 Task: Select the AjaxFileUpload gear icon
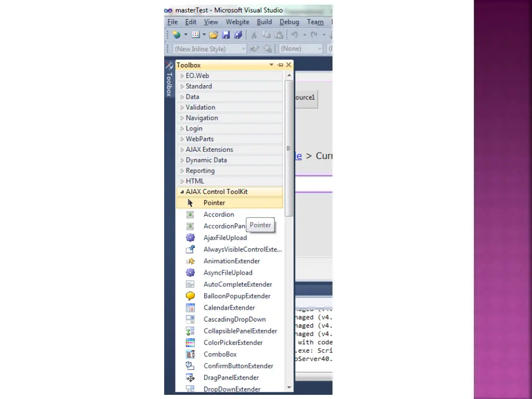[x=190, y=237]
